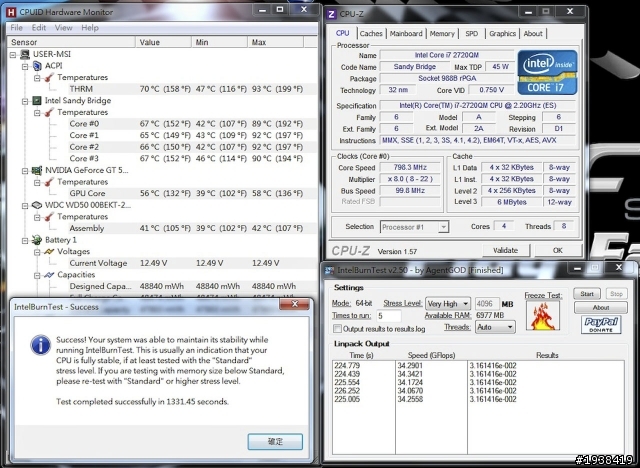The width and height of the screenshot is (640, 468).
Task: Click the Freeze Test flame icon
Action: click(543, 315)
